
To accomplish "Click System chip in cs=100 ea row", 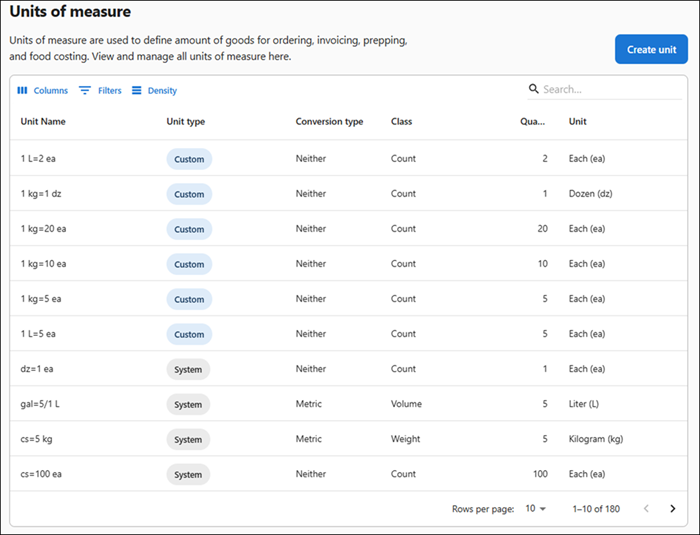I will [188, 475].
